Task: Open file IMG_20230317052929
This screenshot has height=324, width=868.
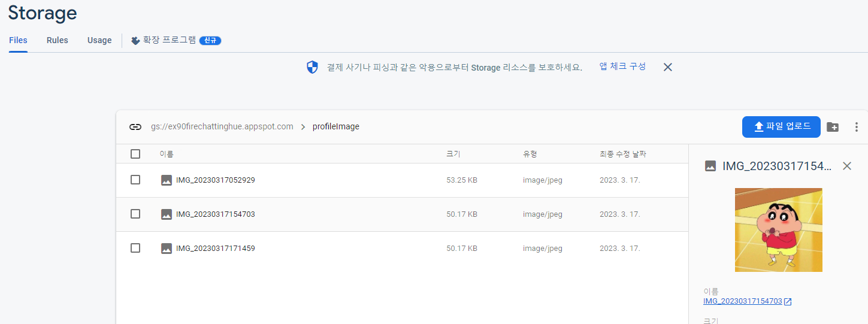Action: click(216, 180)
